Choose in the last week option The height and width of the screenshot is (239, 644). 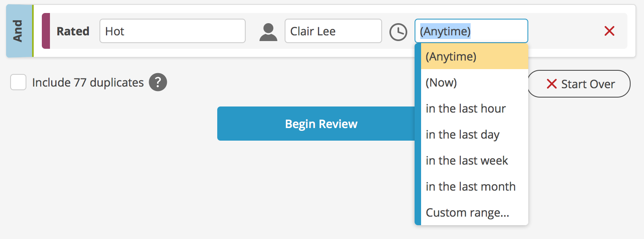(467, 160)
